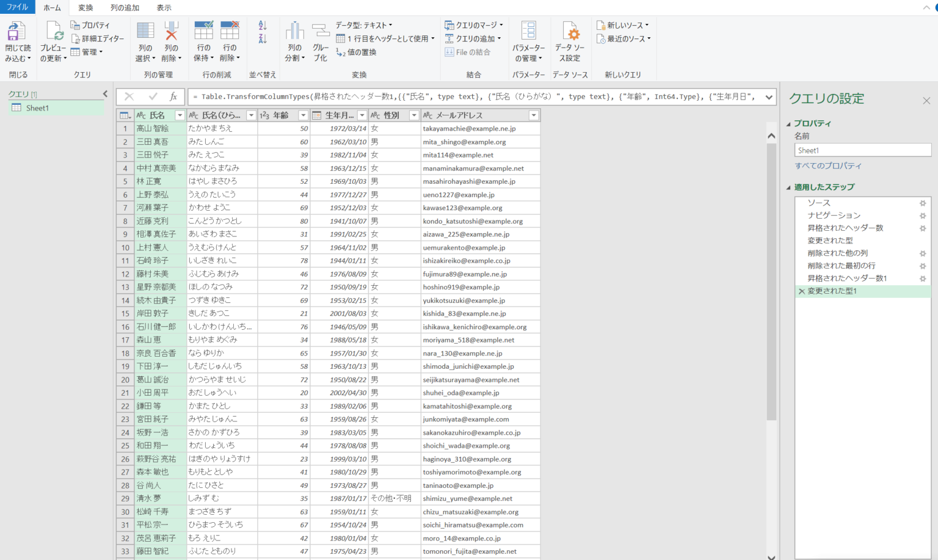Viewport: 938px width, 560px height.
Task: Click the 名前 query name field showing Sheet1
Action: [x=862, y=150]
